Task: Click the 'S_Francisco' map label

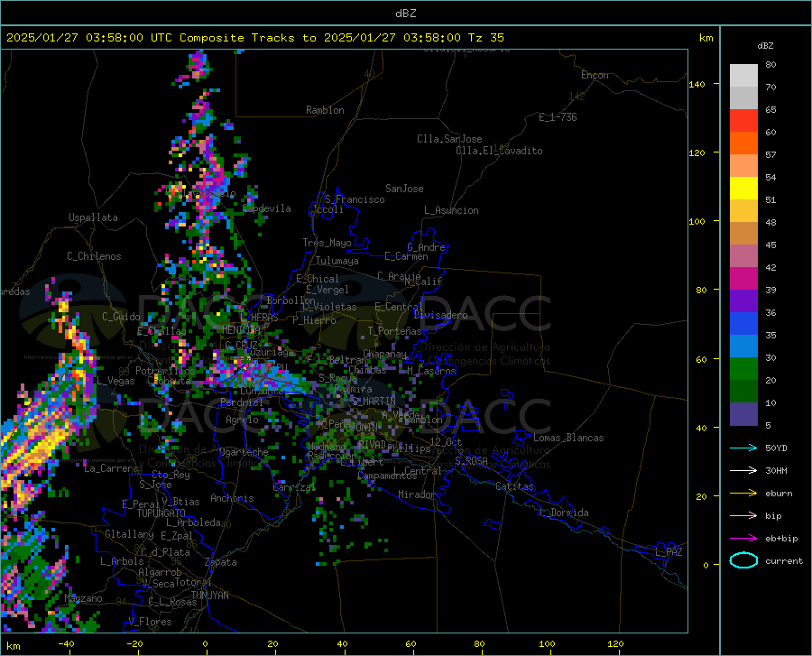Action: (x=355, y=199)
